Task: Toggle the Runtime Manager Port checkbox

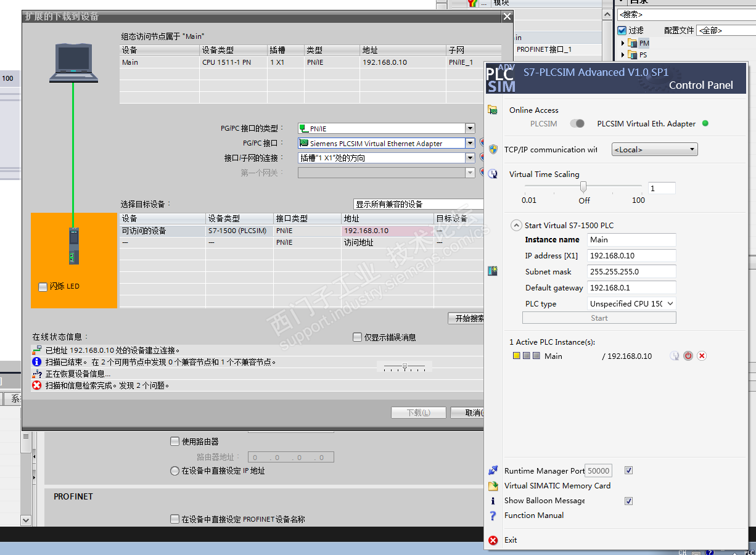Action: click(x=629, y=471)
